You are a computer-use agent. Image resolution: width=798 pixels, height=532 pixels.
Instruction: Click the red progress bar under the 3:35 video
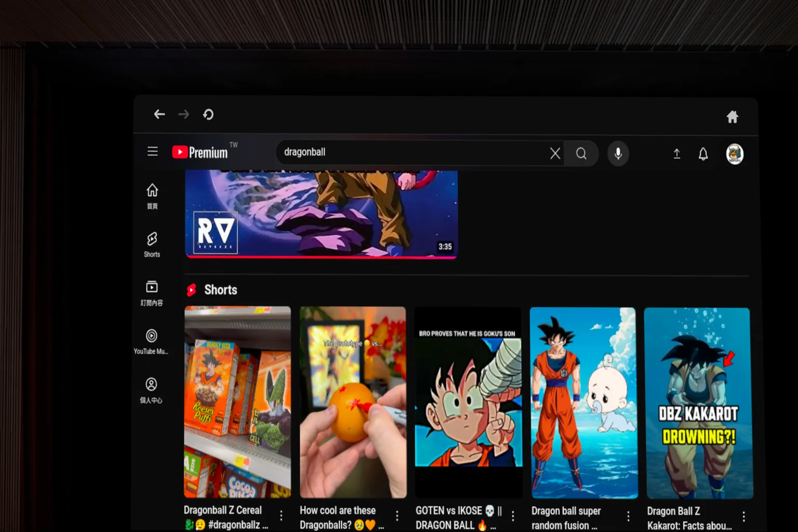322,257
